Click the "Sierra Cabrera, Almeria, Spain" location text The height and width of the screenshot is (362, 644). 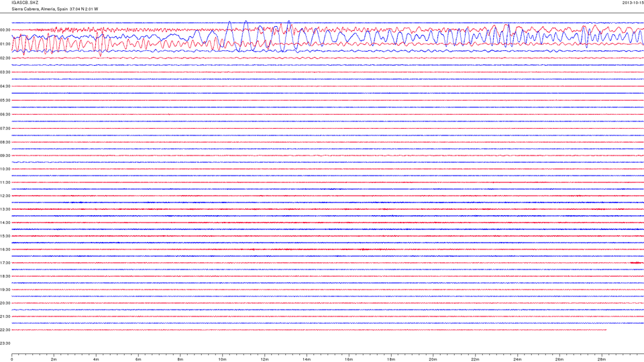pos(40,9)
